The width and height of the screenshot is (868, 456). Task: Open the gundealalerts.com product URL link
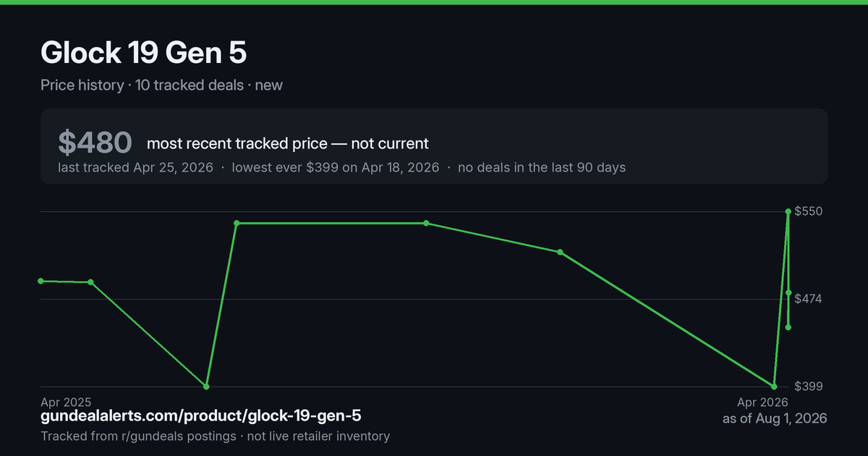coord(201,416)
